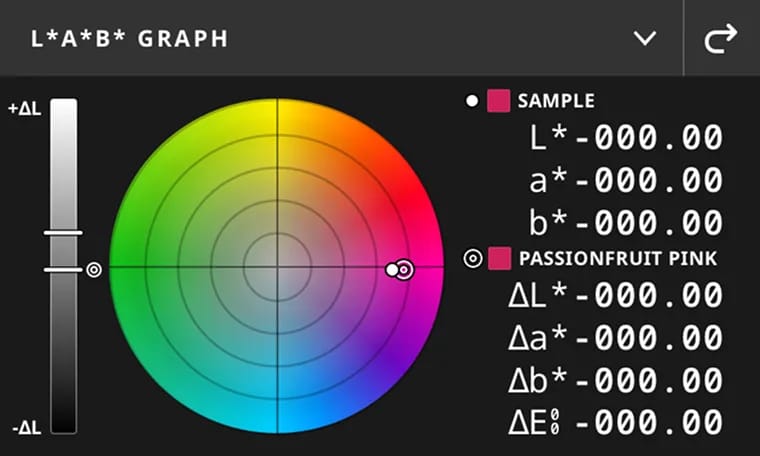Click the target ring on color wheel
This screenshot has height=456, width=760.
pos(404,269)
